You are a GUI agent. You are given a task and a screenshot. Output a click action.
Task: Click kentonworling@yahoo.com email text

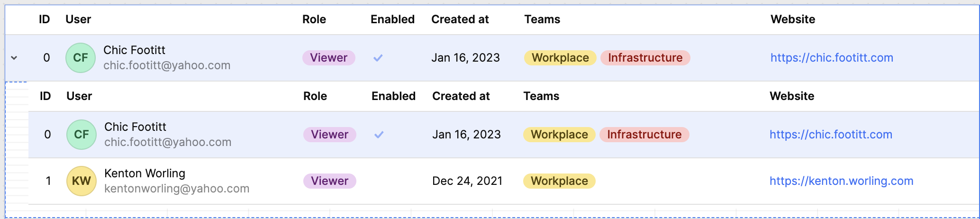[177, 189]
